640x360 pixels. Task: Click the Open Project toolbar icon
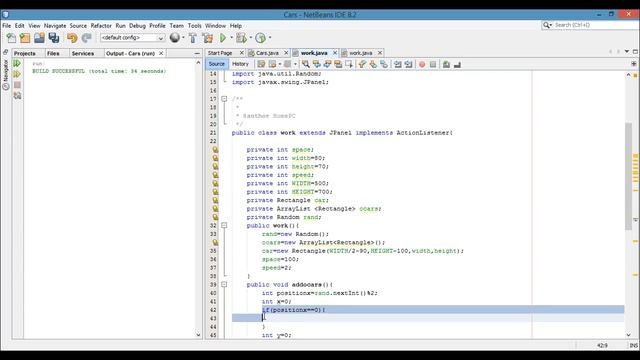tap(39, 38)
